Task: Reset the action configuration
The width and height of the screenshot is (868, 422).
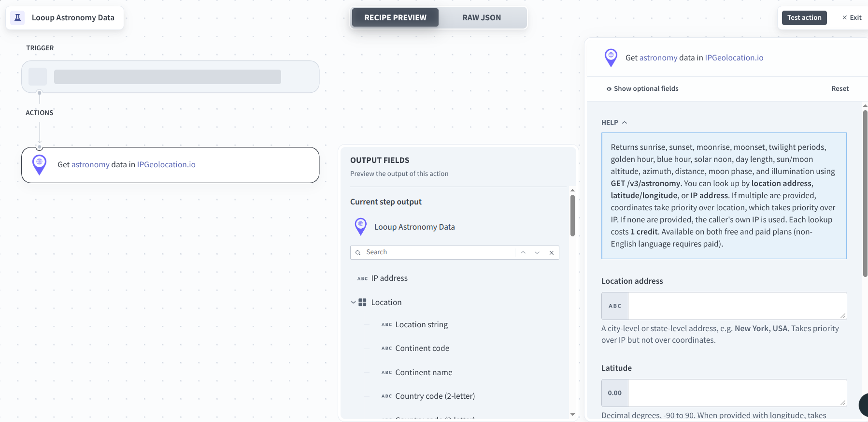Action: coord(840,89)
